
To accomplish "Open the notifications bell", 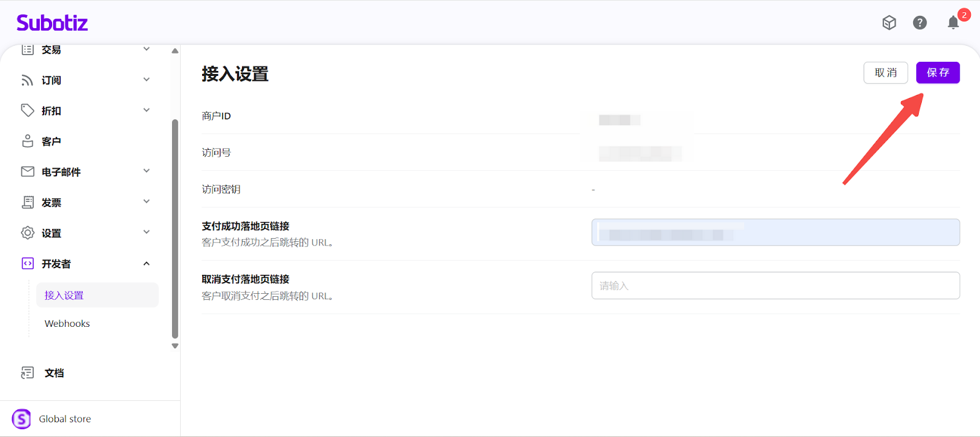I will (953, 23).
